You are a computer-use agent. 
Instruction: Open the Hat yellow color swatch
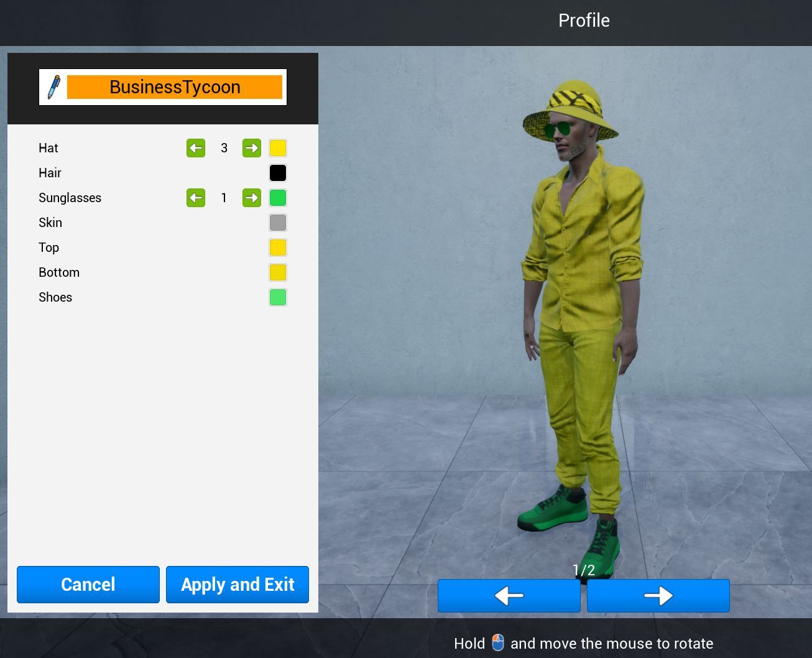[278, 148]
